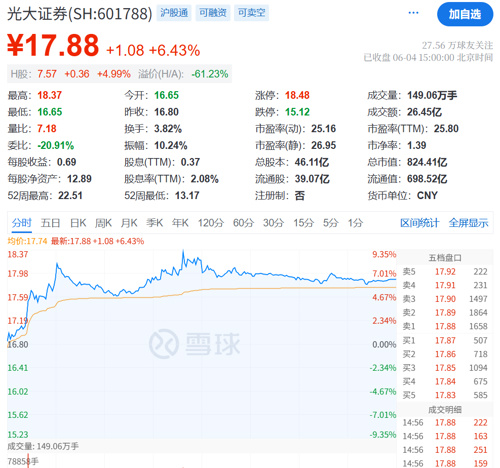Open the 15分 chart tab

[303, 223]
